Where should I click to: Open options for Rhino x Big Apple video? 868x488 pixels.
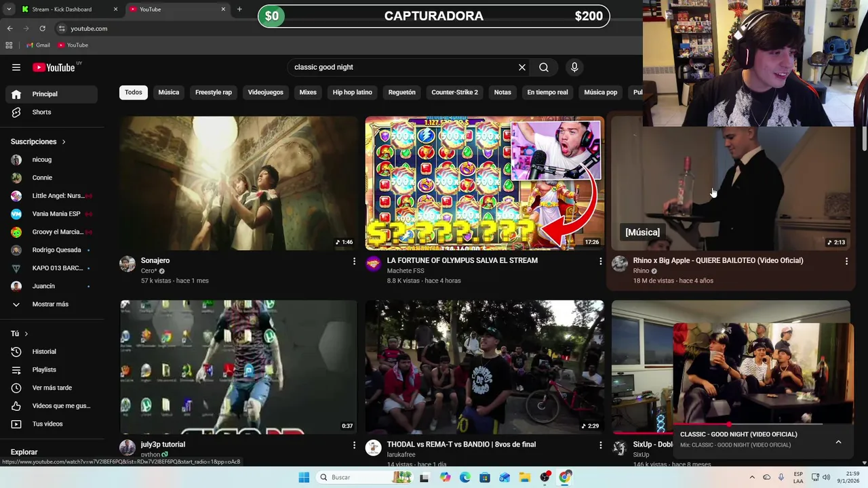(x=846, y=261)
